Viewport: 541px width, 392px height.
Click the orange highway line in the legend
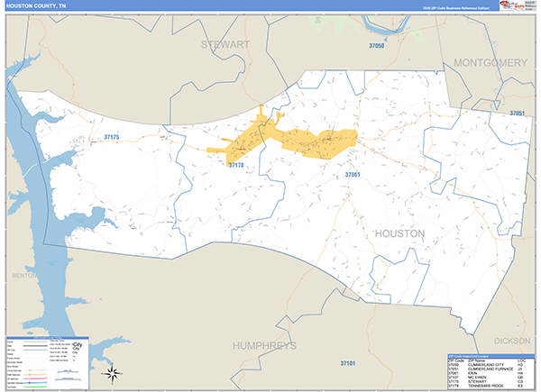35,374
